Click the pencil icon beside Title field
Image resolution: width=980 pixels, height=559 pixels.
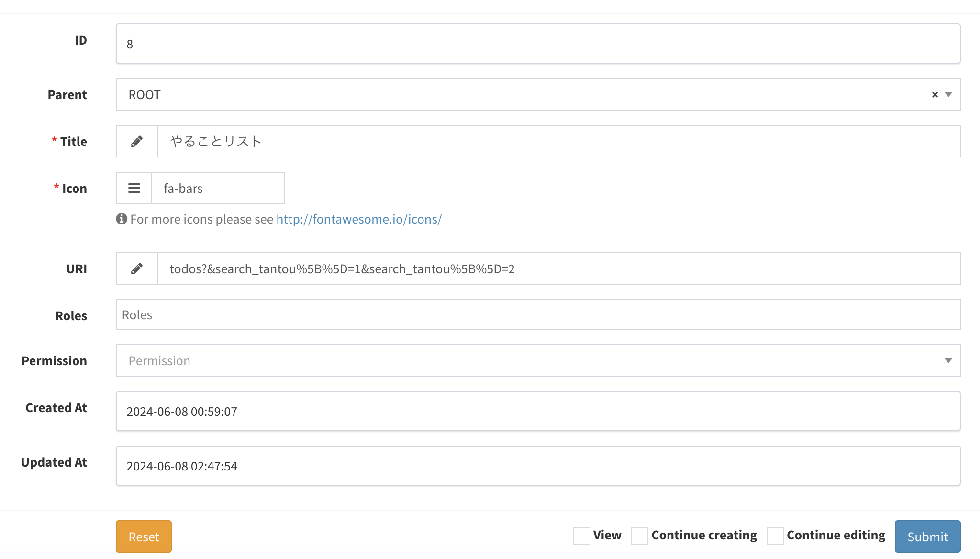[137, 141]
